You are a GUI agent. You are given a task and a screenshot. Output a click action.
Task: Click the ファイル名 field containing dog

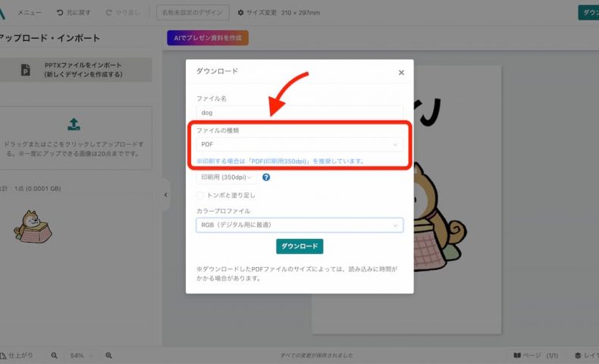click(x=299, y=112)
